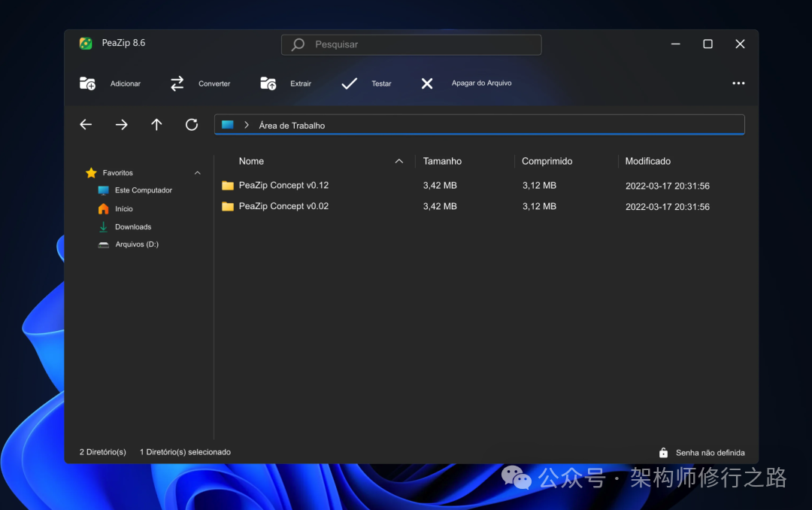
Task: Collapse the Favoritos section chevron
Action: (198, 173)
